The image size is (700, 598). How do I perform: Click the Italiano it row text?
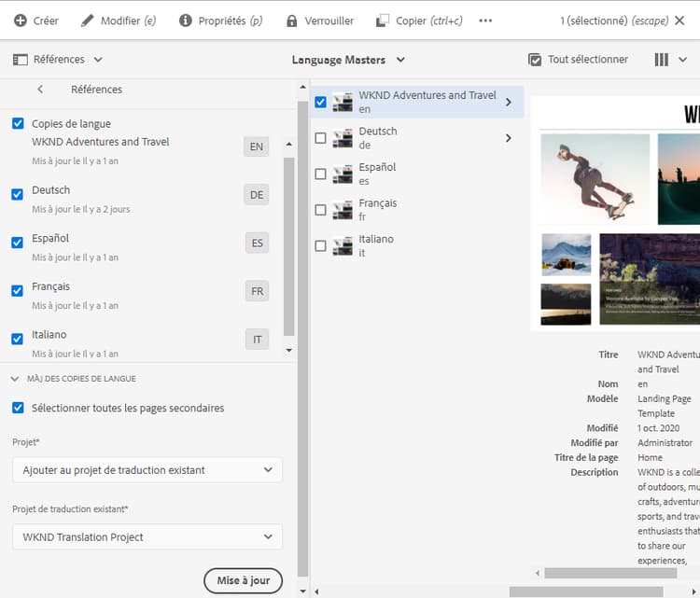coord(376,246)
